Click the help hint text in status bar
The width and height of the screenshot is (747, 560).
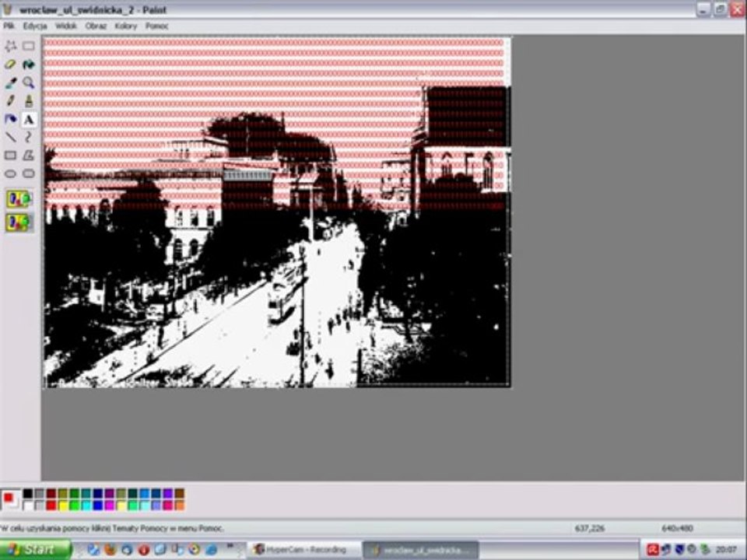(x=111, y=528)
